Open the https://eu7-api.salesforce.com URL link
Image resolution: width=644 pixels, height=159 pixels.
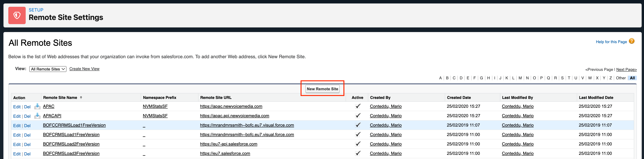tap(229, 144)
